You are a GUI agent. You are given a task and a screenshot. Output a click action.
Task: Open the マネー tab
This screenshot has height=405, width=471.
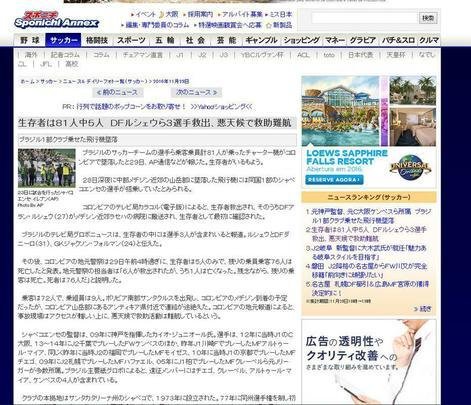click(x=335, y=40)
